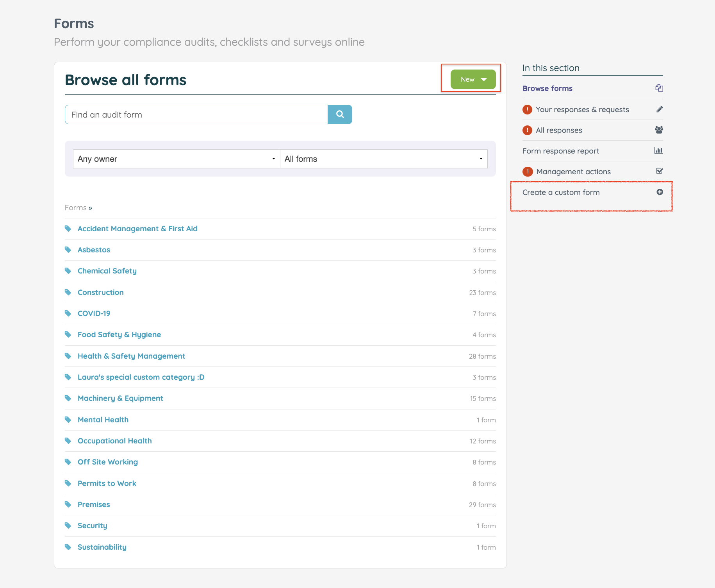Click the copy icon next to Browse forms
This screenshot has width=715, height=588.
point(659,88)
